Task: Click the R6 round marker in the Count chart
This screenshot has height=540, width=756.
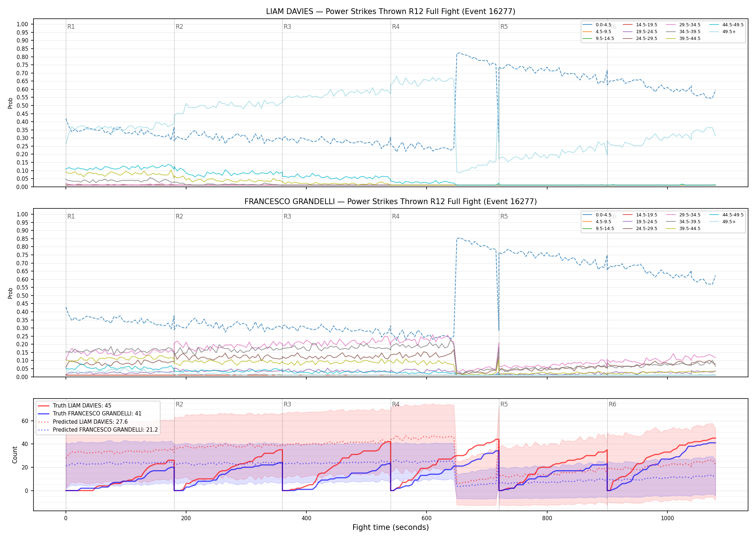Action: pyautogui.click(x=612, y=404)
